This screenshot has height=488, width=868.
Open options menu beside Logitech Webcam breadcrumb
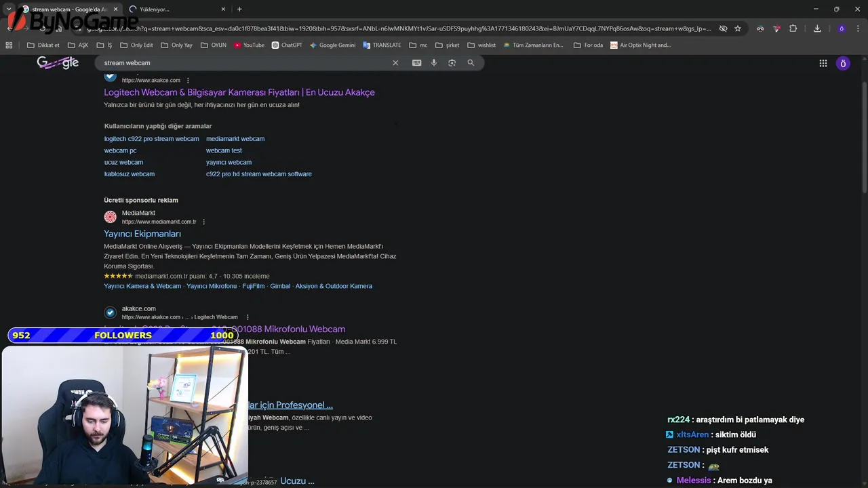click(x=248, y=317)
